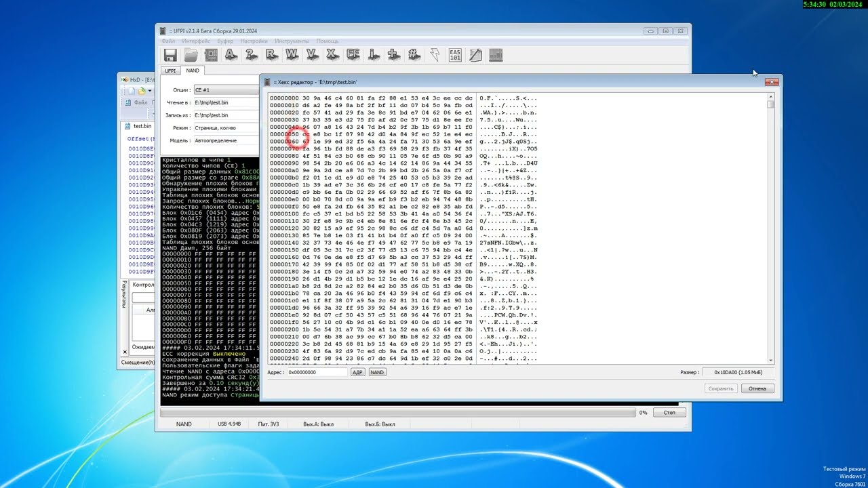Click the Open folder toolbar icon
Viewport: 868px width, 488px height.
[191, 55]
